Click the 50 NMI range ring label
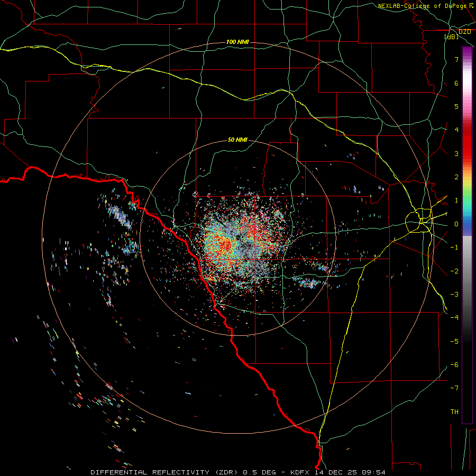Image resolution: width=476 pixels, height=476 pixels. click(237, 140)
